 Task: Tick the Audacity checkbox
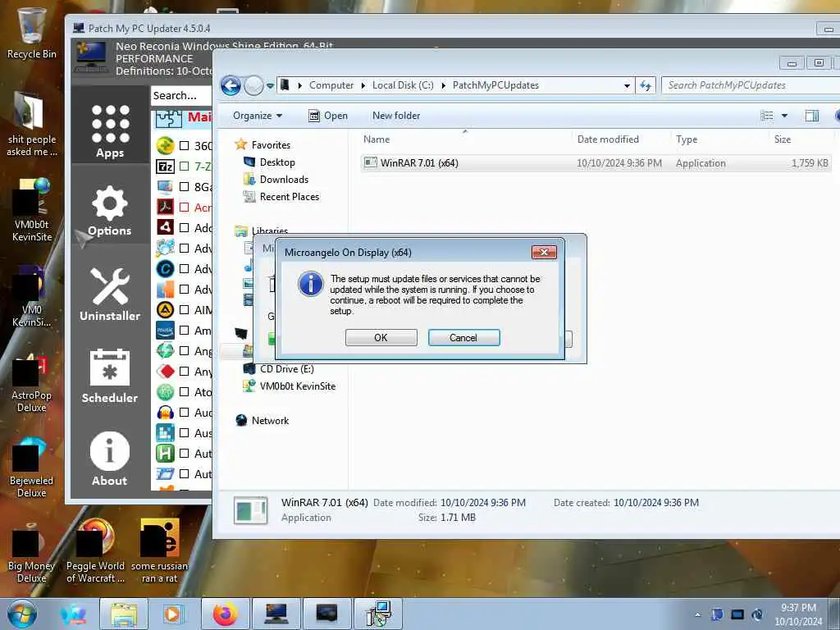185,413
